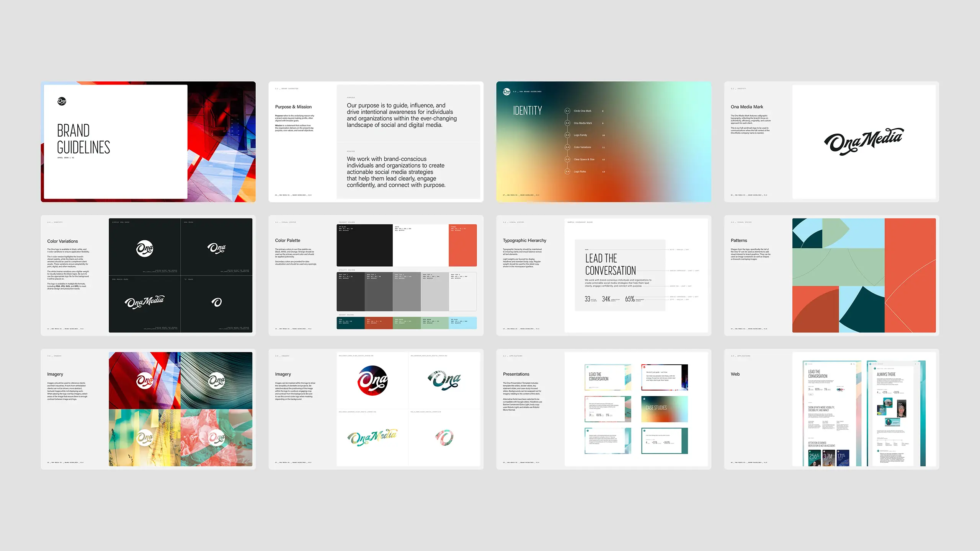The width and height of the screenshot is (980, 551).
Task: Select the Rust accent color swatch
Action: (379, 323)
